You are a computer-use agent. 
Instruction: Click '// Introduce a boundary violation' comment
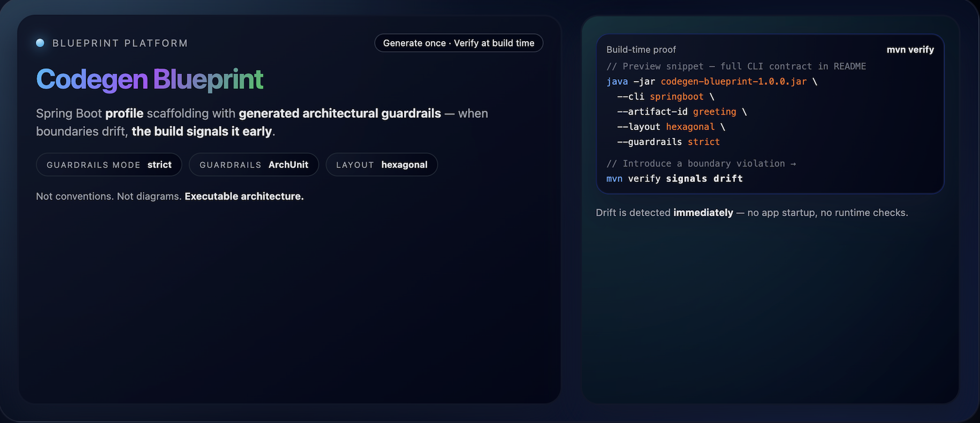click(701, 164)
